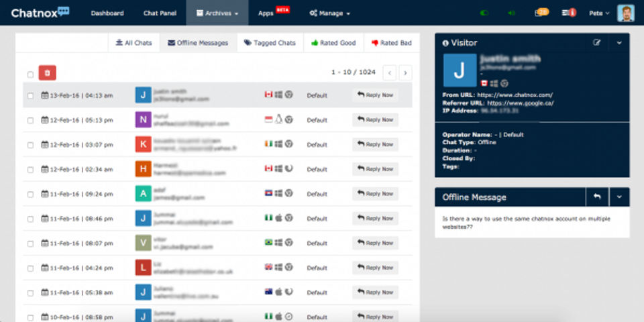
Task: Click the olive V avatar
Action: pyautogui.click(x=143, y=243)
